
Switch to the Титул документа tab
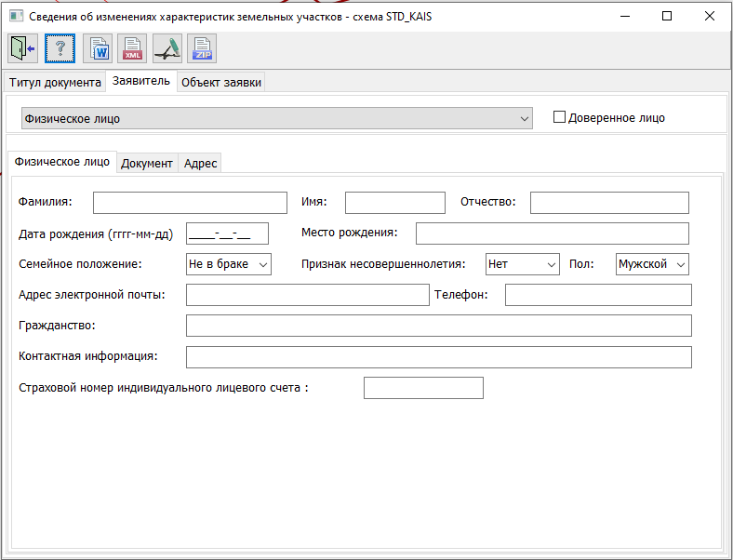pos(55,82)
